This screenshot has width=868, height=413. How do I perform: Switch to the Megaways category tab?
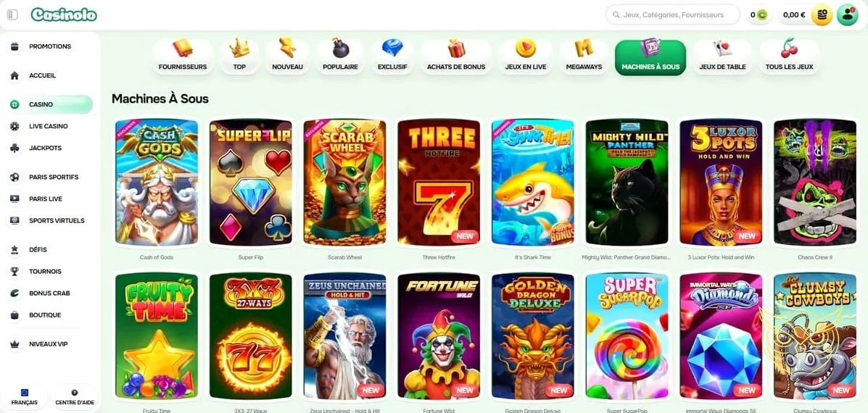584,57
